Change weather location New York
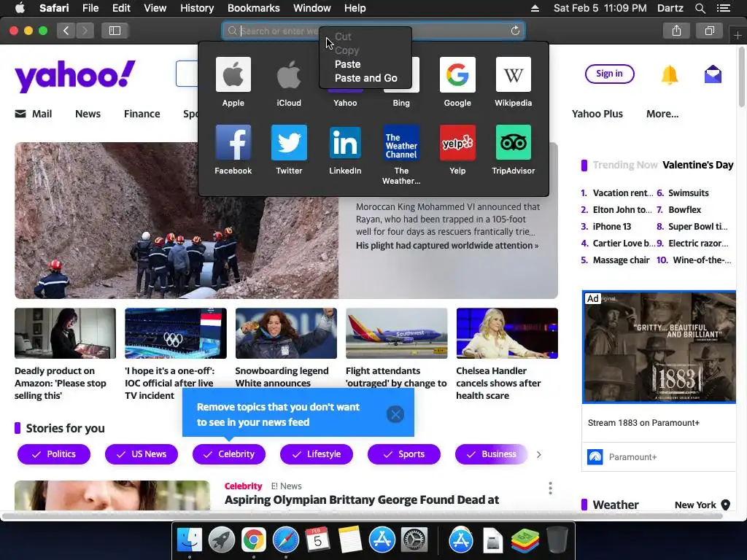 click(703, 505)
